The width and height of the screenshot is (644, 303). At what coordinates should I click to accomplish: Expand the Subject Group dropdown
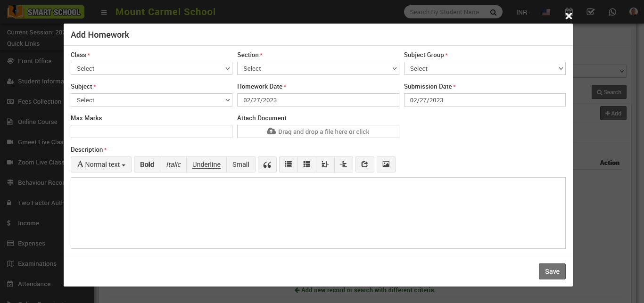(484, 68)
